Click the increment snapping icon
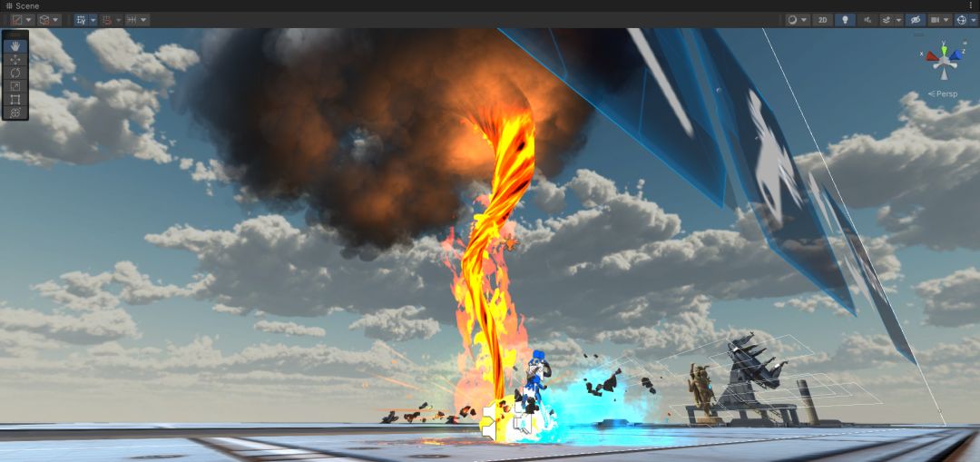980x462 pixels. point(132,20)
